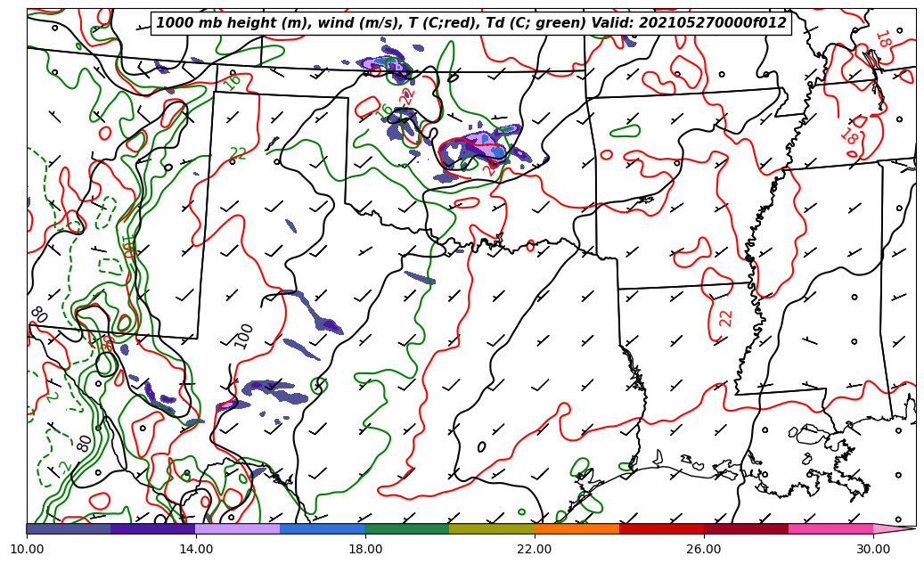Select the blue 16–18 colorbar segment

323,528
